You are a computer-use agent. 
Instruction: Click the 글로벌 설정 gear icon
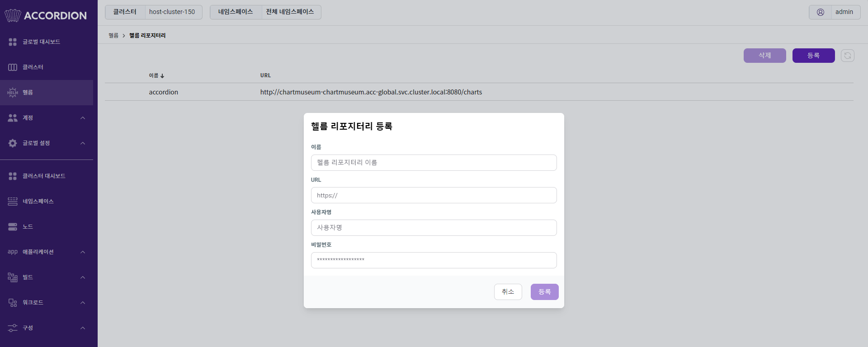pos(13,143)
